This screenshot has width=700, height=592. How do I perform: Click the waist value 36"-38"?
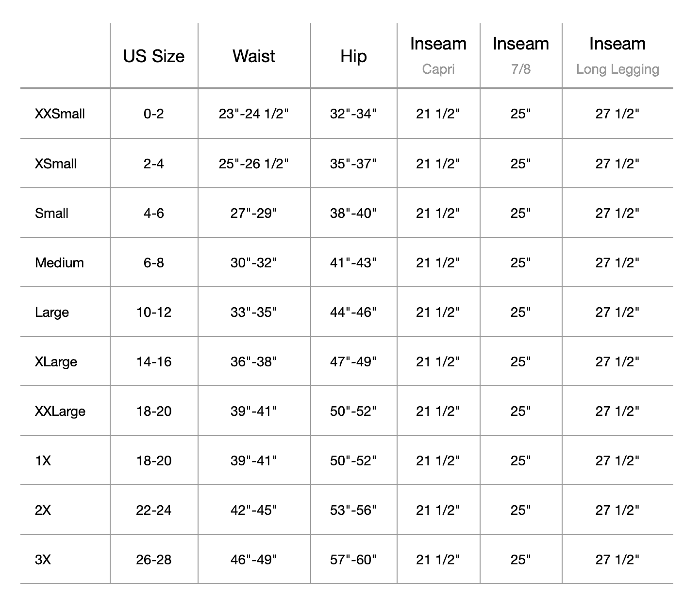pos(254,362)
